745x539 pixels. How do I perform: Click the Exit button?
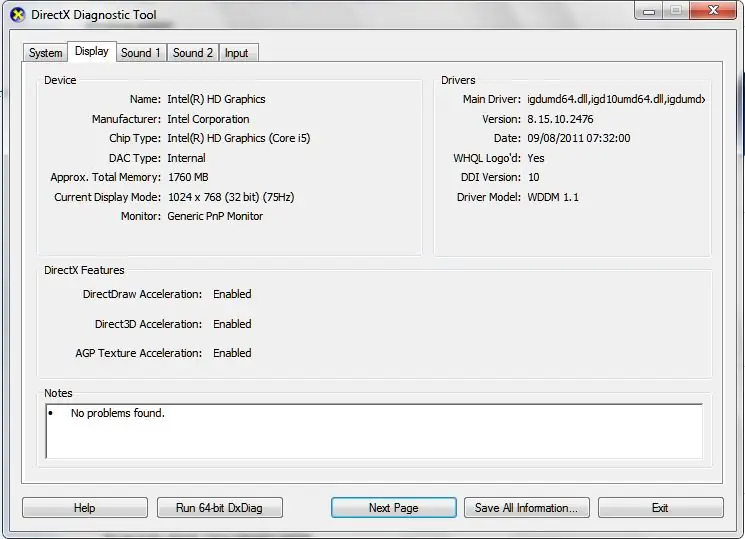[660, 508]
